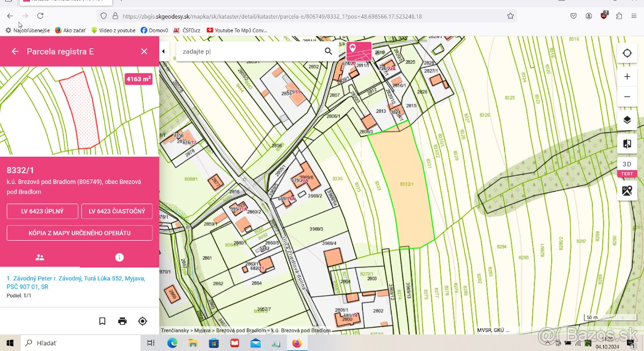Open the map compare split view
Image resolution: width=644 pixels, height=351 pixels.
[x=627, y=143]
